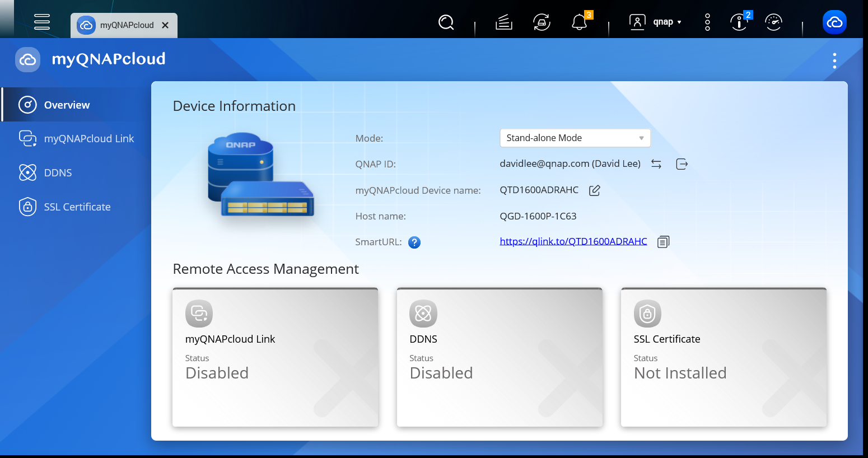Screen dimensions: 868x458
Task: Open DDNS in the sidebar
Action: pos(76,172)
